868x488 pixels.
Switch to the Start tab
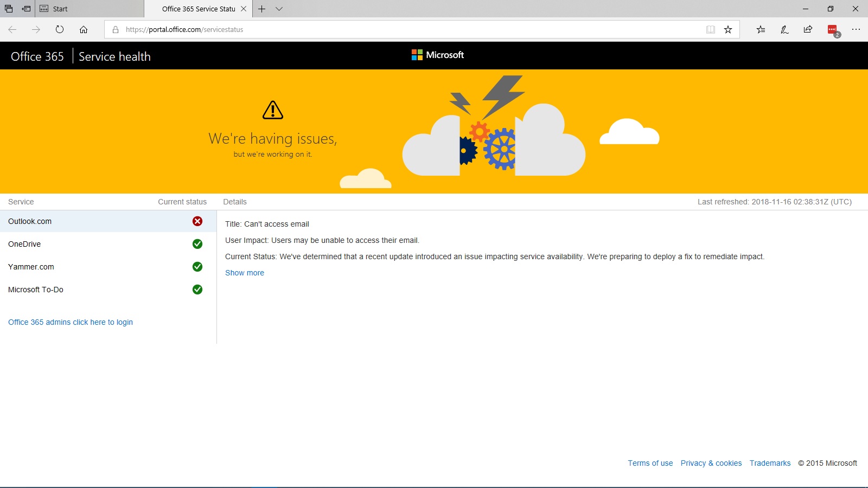[x=90, y=9]
